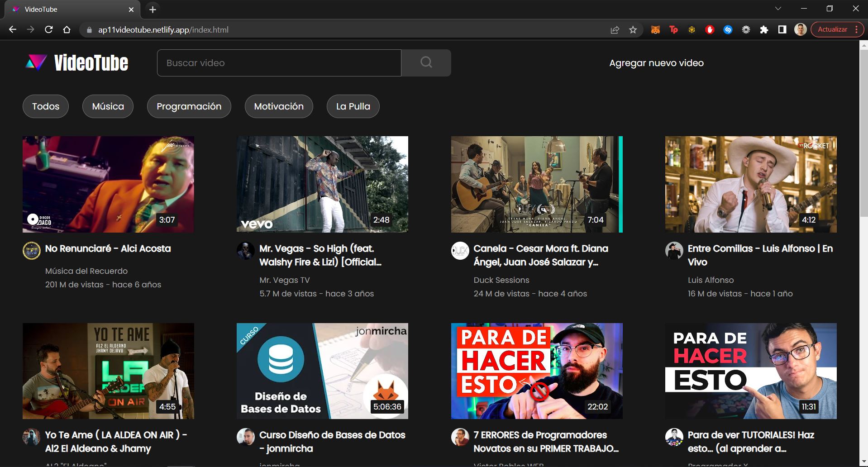Open Agregar nuevo video link
Image resolution: width=868 pixels, height=467 pixels.
tap(656, 63)
